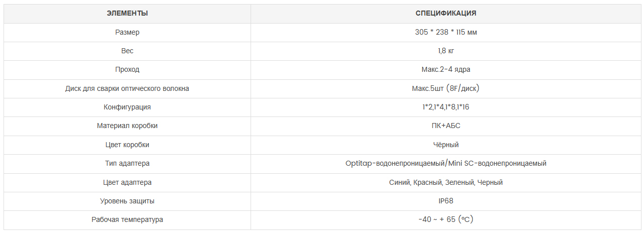The width and height of the screenshot is (644, 233).
Task: Click the ЭЛЕМЕНТЫ column header
Action: pyautogui.click(x=127, y=14)
